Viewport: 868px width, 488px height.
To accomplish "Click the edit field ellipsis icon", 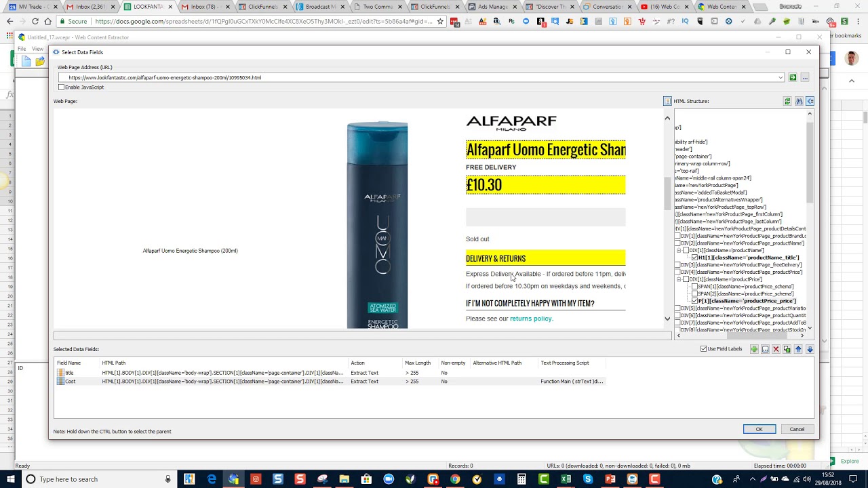I will pos(765,349).
